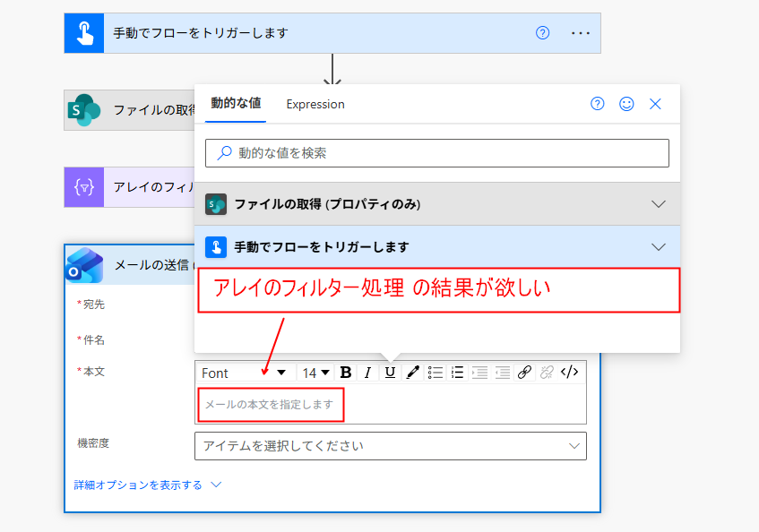759x532 pixels.
Task: Open the font size 14 dropdown
Action: pyautogui.click(x=315, y=373)
